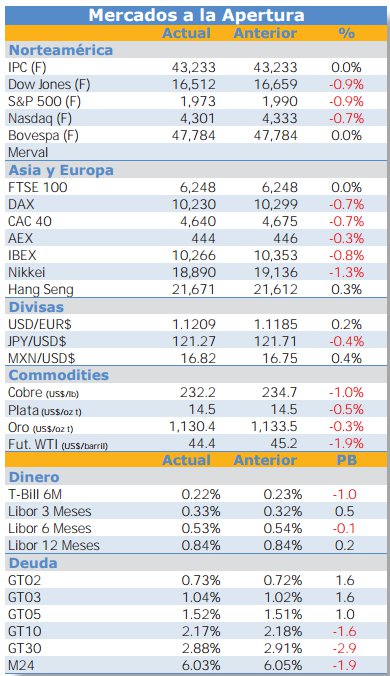Click the Mercados a la Apertura title
Image resolution: width=390 pixels, height=676 pixels.
coord(196,15)
